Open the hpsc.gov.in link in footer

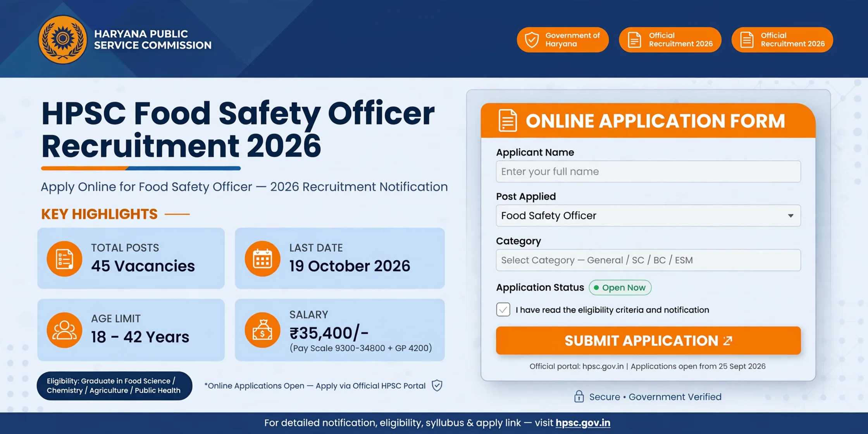(583, 423)
